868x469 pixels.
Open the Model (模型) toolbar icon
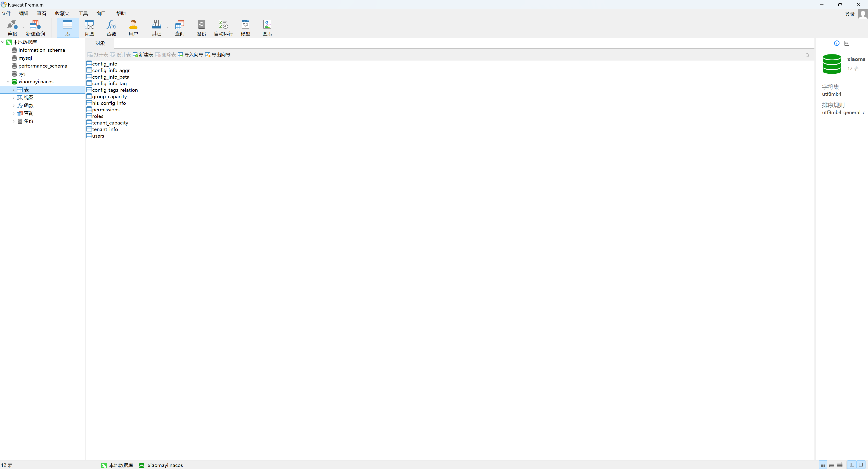[245, 28]
